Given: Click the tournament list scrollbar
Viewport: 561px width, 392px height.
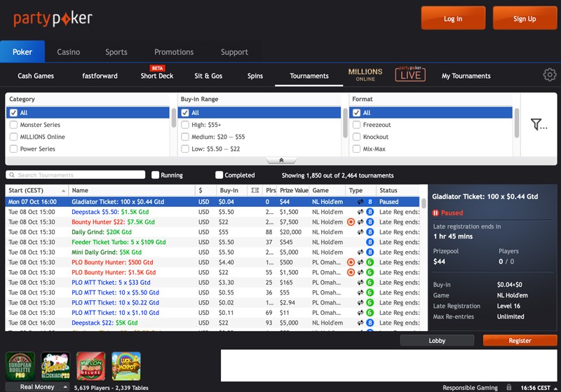Looking at the screenshot, I should click(x=424, y=203).
